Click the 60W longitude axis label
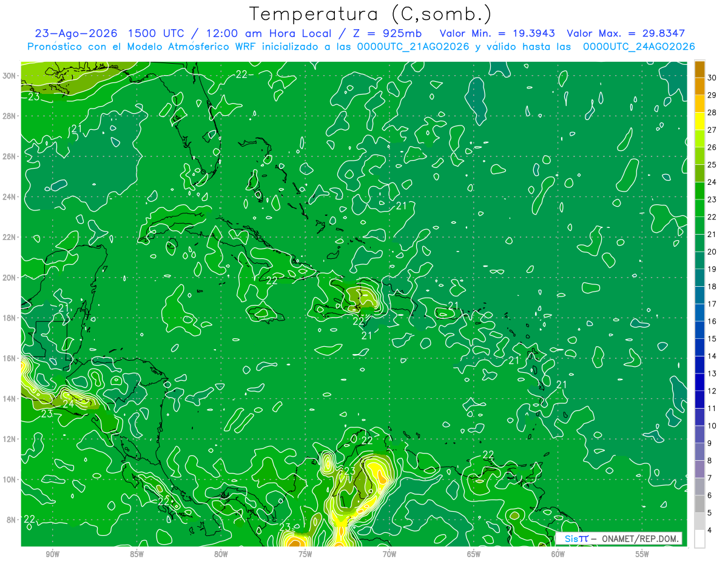728x562 pixels. pos(558,554)
